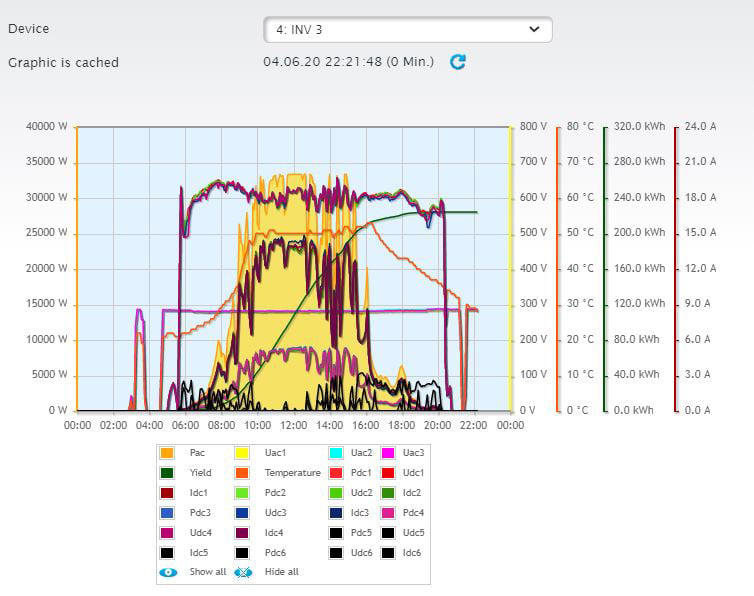The image size is (754, 596).
Task: Click the Uac1 legend label
Action: pyautogui.click(x=275, y=453)
